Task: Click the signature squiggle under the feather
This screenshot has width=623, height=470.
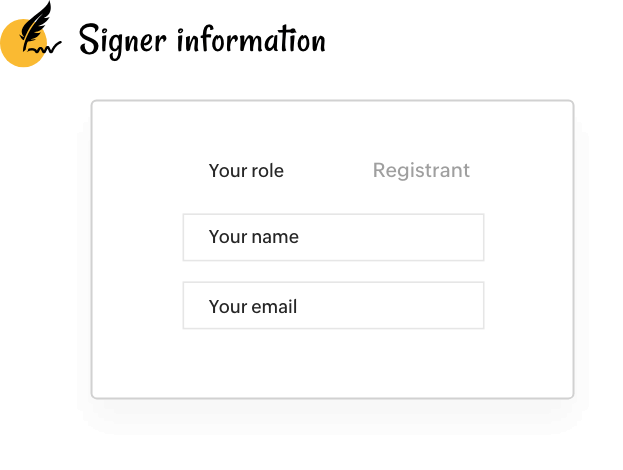Action: pyautogui.click(x=46, y=48)
